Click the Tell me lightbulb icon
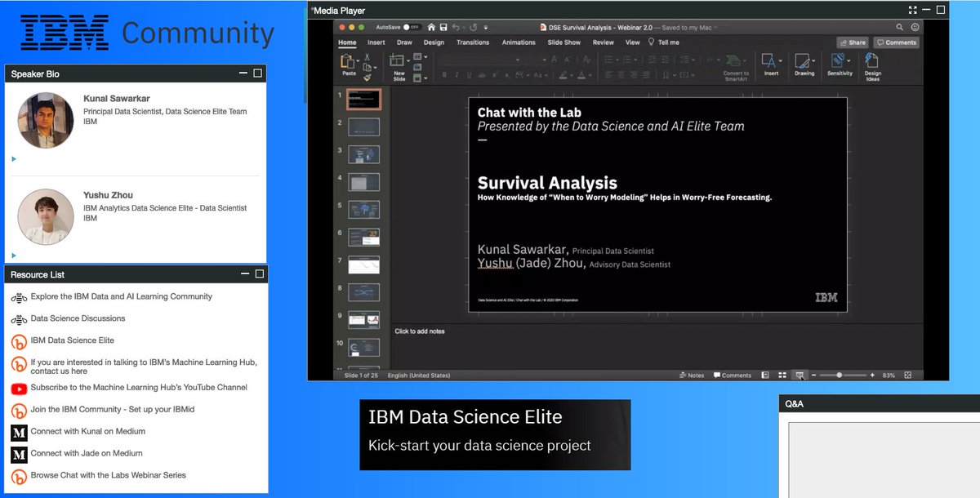This screenshot has height=498, width=980. tap(651, 42)
